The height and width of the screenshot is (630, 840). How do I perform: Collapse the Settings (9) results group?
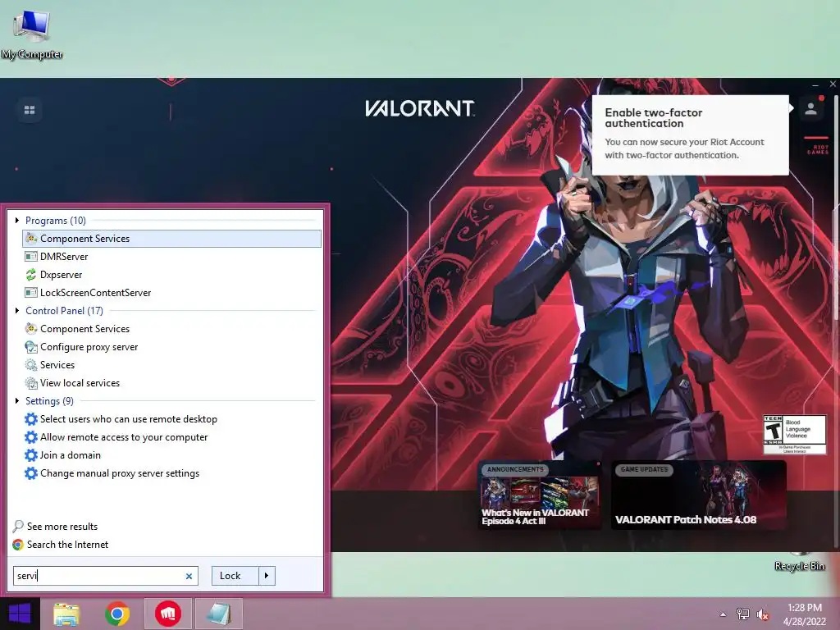coord(17,400)
